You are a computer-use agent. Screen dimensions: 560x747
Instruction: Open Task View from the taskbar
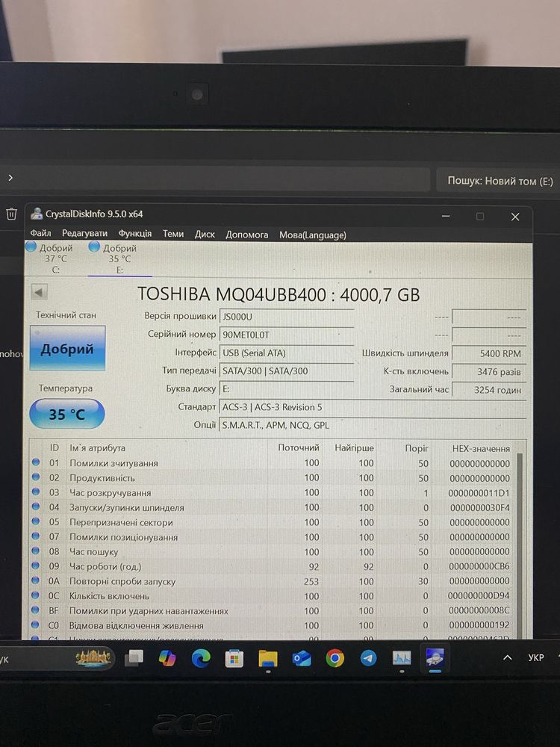pyautogui.click(x=134, y=658)
